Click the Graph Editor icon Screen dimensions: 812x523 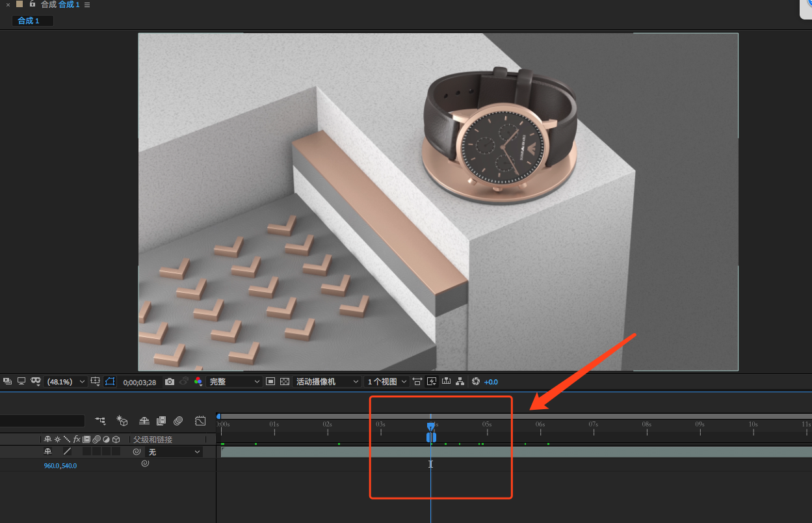(x=200, y=421)
